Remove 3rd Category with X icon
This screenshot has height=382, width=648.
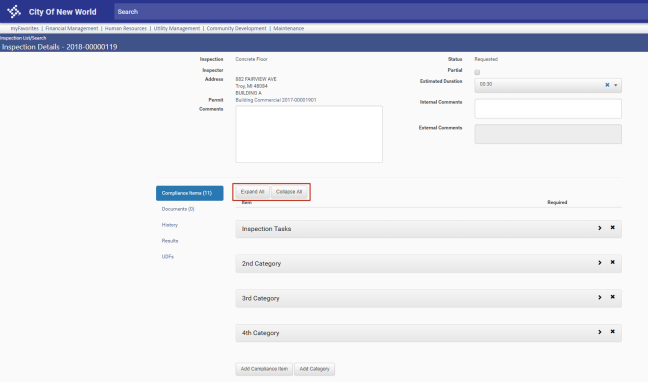612,297
